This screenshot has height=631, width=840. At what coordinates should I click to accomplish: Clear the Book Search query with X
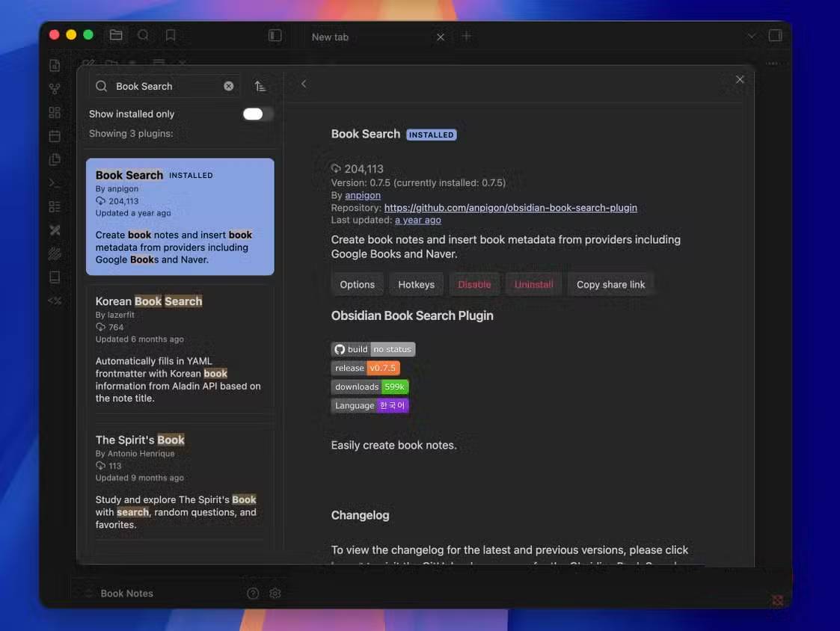(x=229, y=86)
